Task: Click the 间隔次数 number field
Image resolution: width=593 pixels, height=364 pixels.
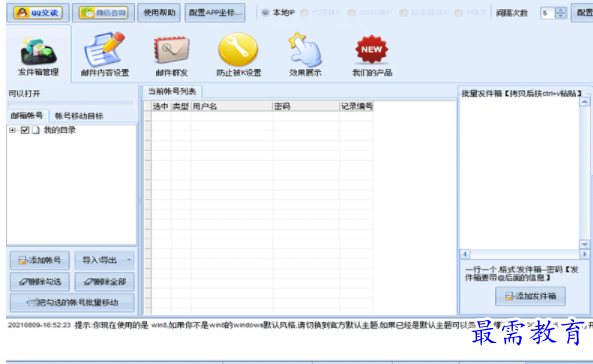Action: (x=547, y=13)
